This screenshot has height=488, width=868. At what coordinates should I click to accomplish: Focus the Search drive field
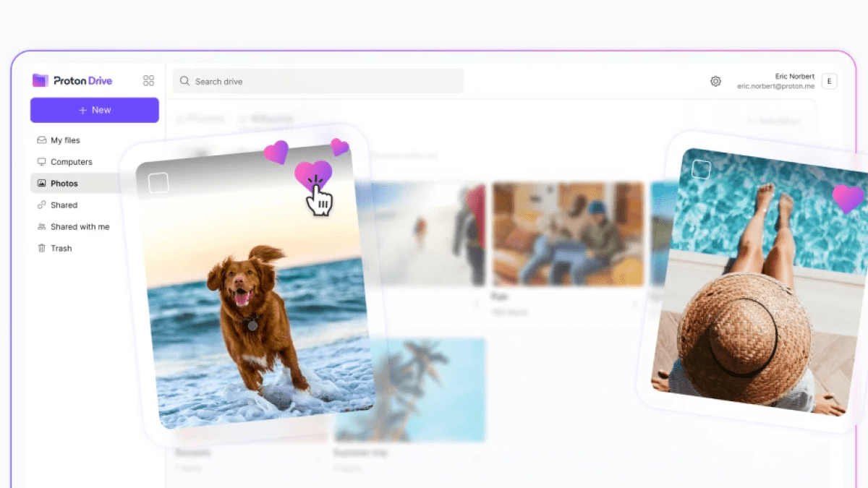pyautogui.click(x=318, y=81)
